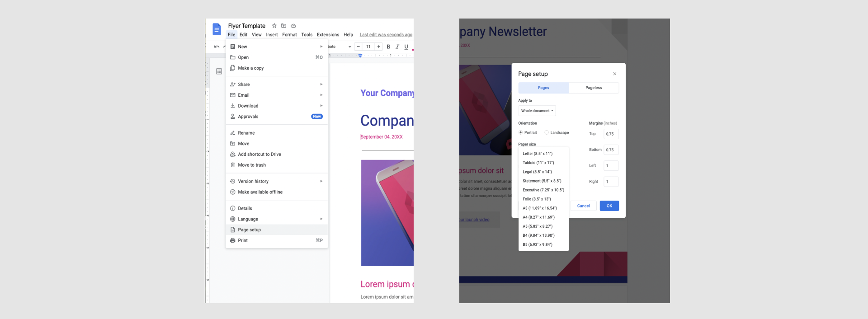The width and height of the screenshot is (868, 319).
Task: Click the Bottom margin field
Action: coord(611,150)
